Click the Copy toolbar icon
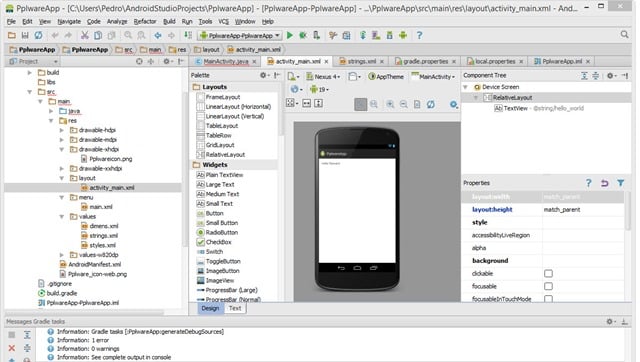 (98, 36)
